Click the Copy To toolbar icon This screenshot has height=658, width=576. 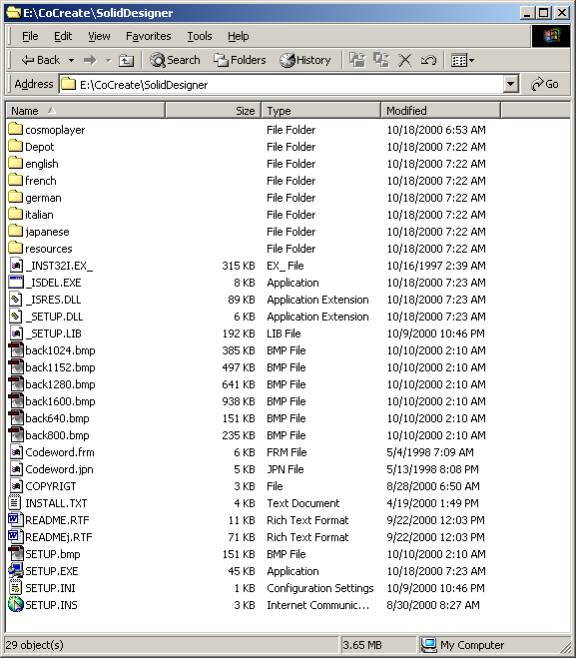pyautogui.click(x=381, y=60)
